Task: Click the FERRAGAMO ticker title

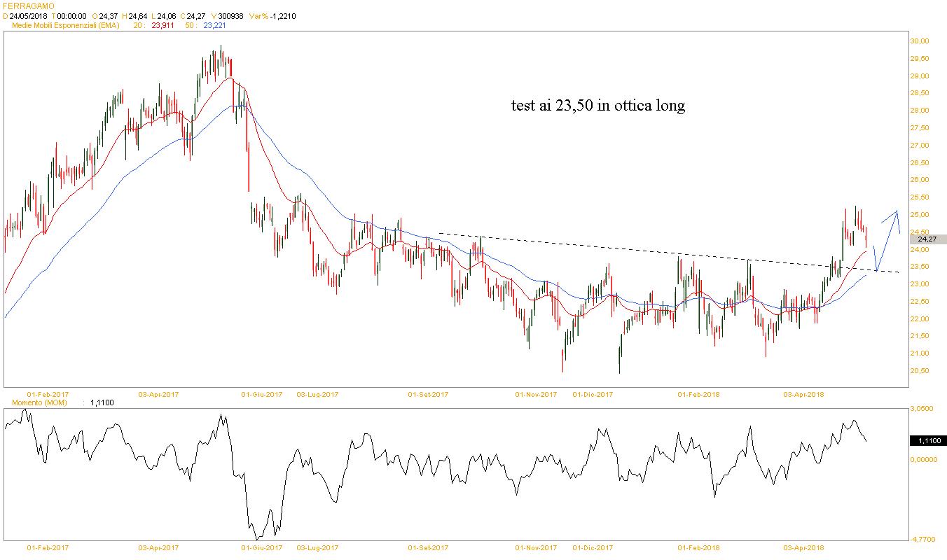Action: [29, 6]
